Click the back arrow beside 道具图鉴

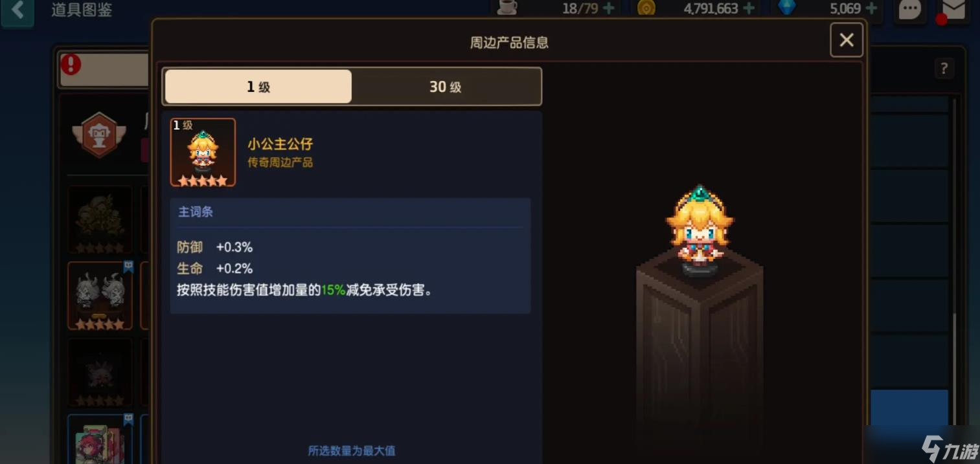(x=17, y=10)
